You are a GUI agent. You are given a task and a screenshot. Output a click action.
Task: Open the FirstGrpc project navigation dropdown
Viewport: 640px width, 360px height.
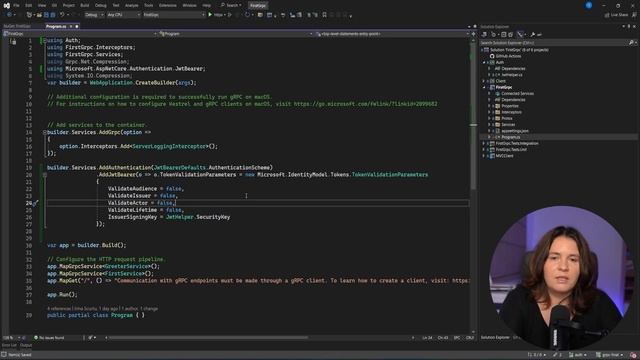[x=80, y=34]
